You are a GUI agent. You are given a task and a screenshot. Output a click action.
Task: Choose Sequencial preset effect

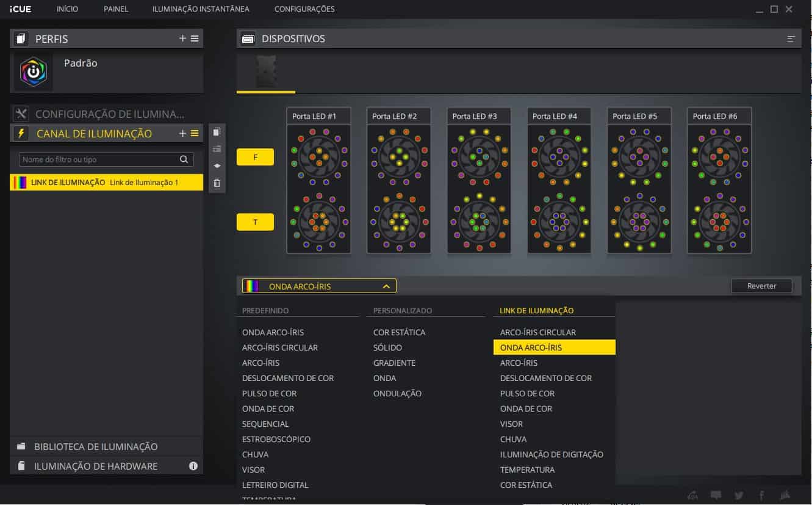[x=265, y=424]
